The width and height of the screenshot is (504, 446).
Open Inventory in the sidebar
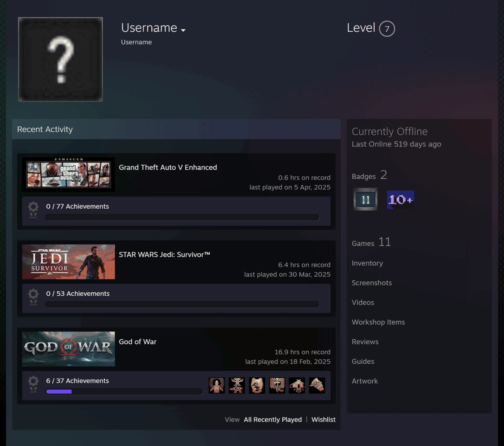point(367,263)
